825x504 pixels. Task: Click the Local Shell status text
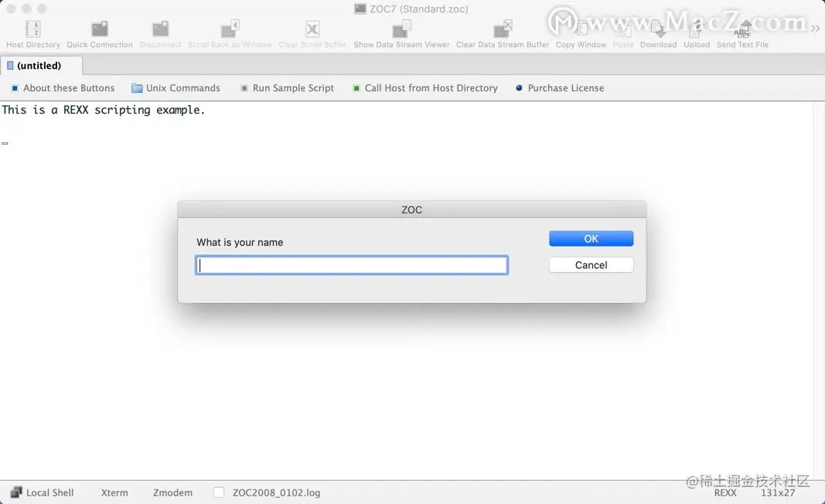(50, 492)
